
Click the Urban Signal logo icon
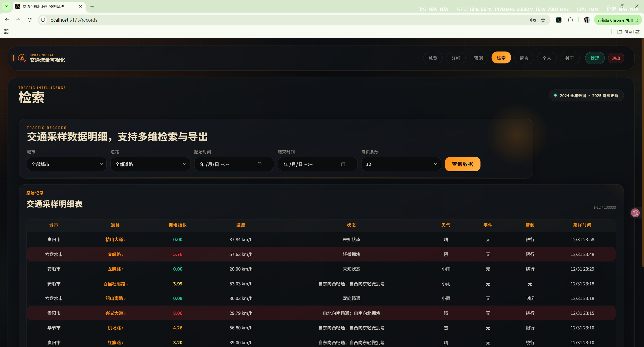tap(22, 58)
